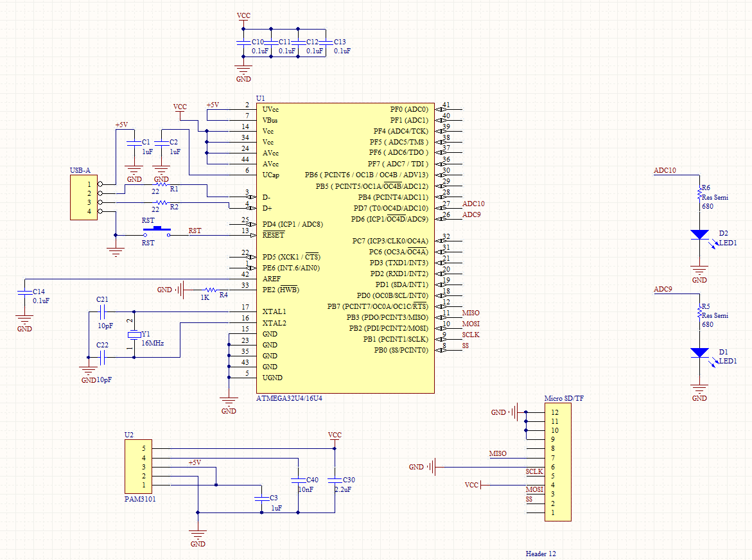Select the D2 LED symbol

click(x=699, y=235)
